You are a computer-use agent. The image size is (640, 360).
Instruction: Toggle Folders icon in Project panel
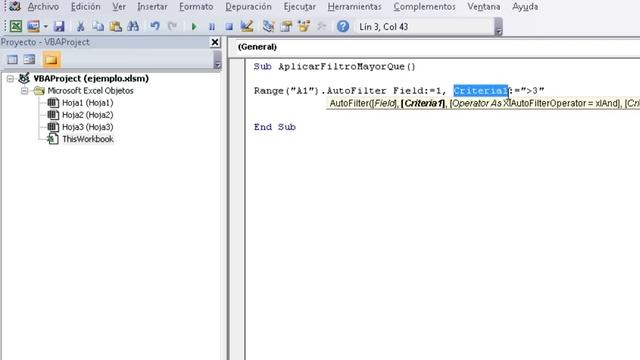tap(51, 60)
